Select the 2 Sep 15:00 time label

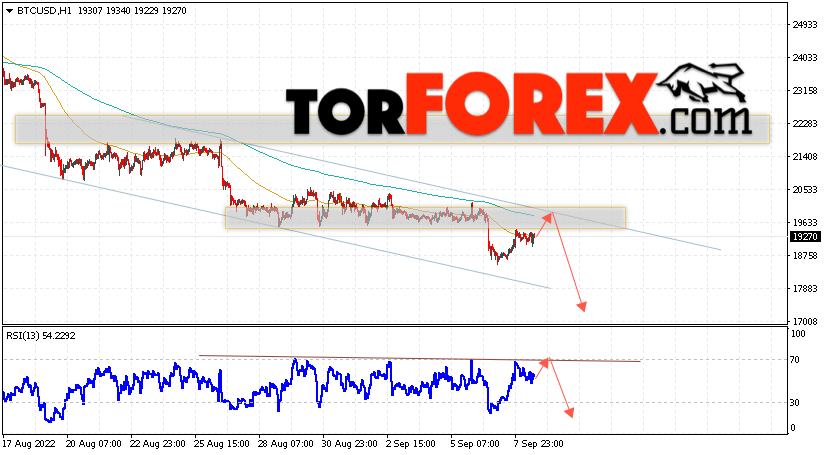411,444
